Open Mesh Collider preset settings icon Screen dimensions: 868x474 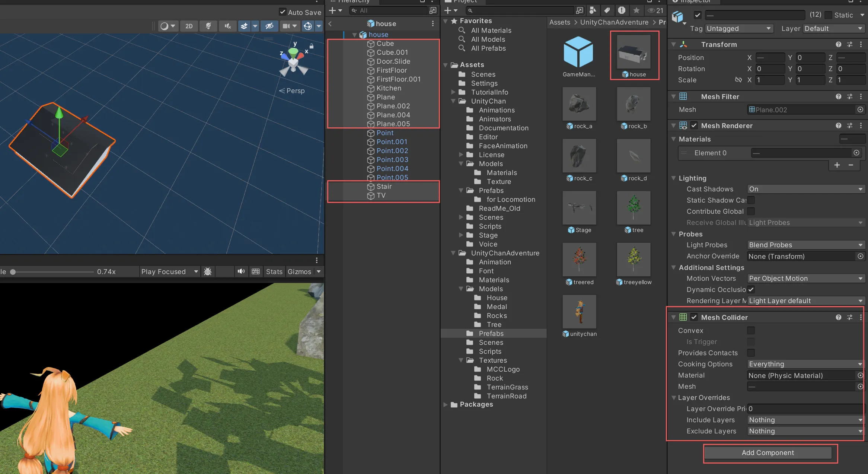tap(849, 317)
